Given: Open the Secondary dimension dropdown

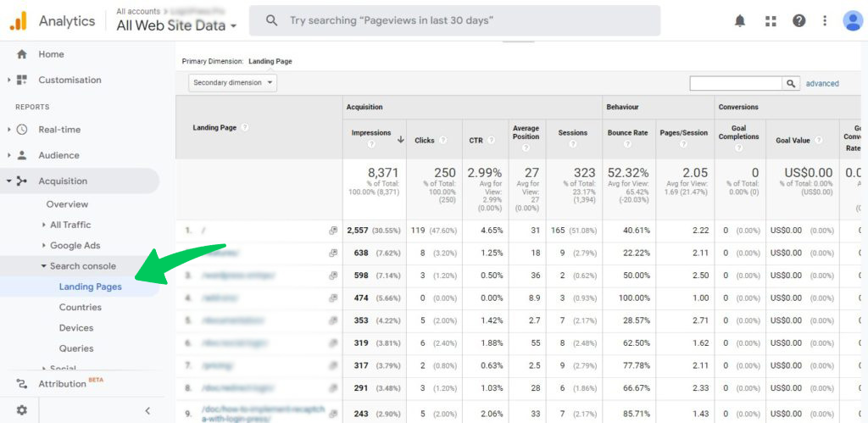Looking at the screenshot, I should click(233, 83).
